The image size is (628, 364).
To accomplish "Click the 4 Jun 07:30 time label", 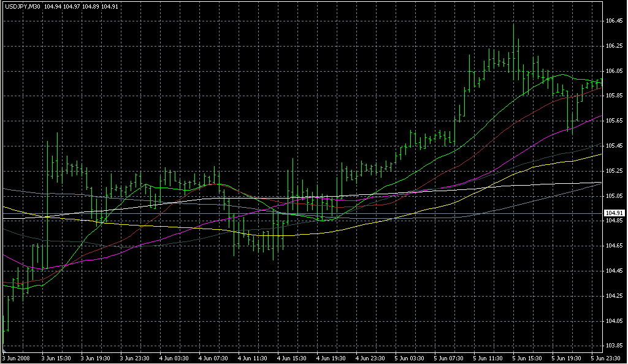I will click(214, 357).
